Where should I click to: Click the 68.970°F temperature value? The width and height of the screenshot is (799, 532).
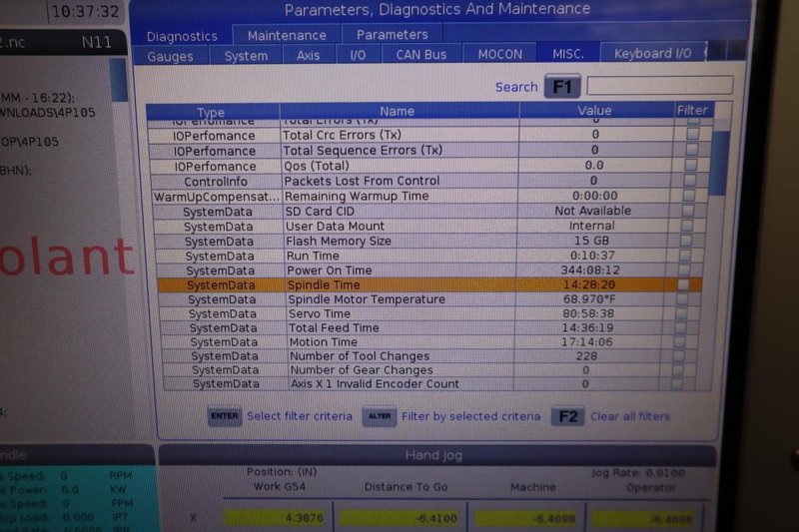tap(589, 298)
